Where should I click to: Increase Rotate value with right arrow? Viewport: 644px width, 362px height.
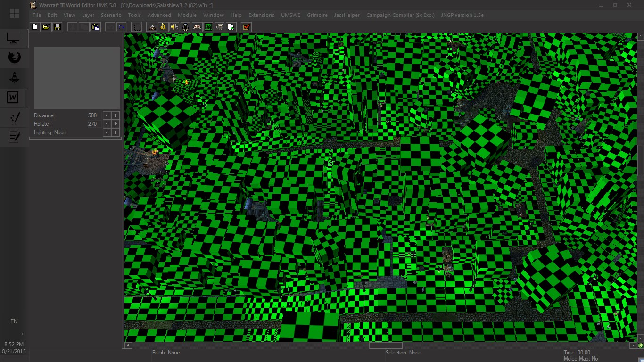click(x=116, y=124)
